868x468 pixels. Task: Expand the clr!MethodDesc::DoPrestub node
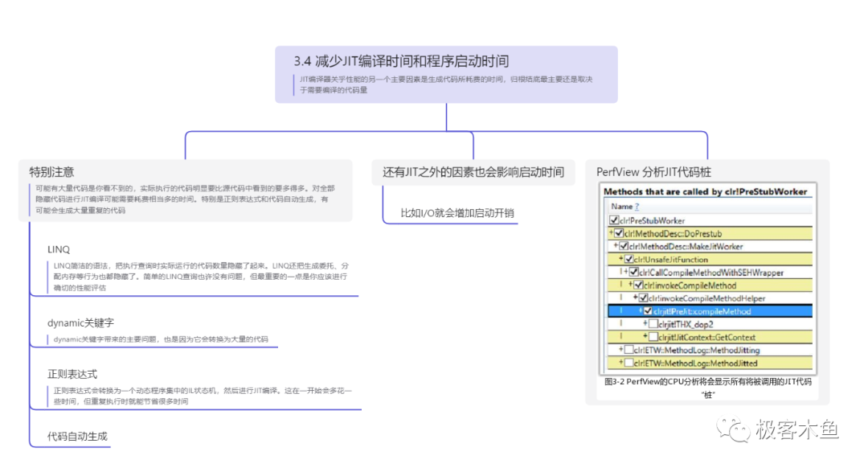click(612, 232)
